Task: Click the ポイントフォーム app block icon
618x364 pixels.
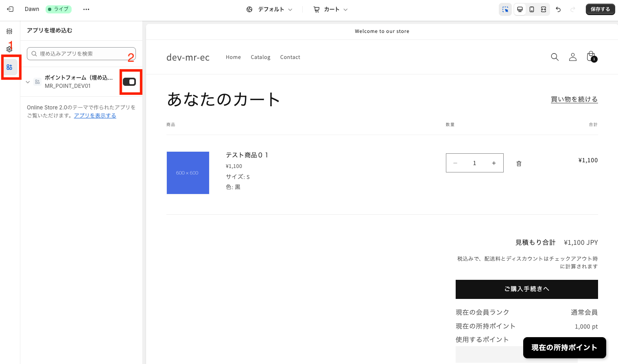Action: pos(37,82)
